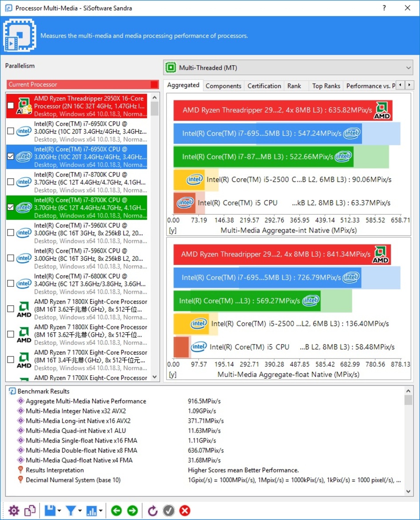Click the Benchmark Results scroll-down arrow
Screen dimensions: 420x520
click(408, 492)
